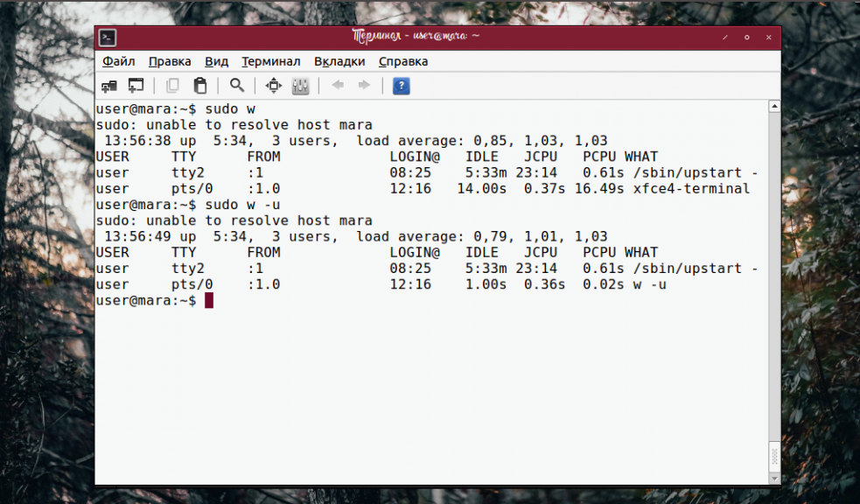Click the new tab toolbar icon

click(x=109, y=86)
